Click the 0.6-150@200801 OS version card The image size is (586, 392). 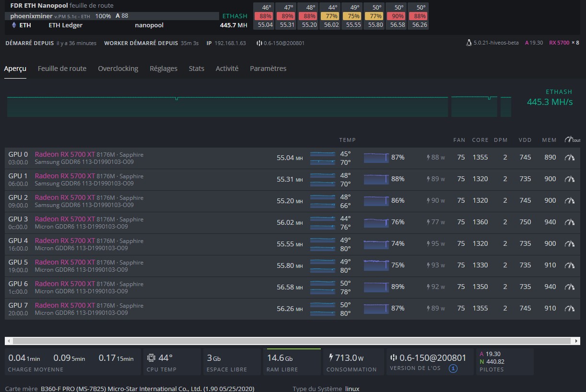(x=430, y=362)
